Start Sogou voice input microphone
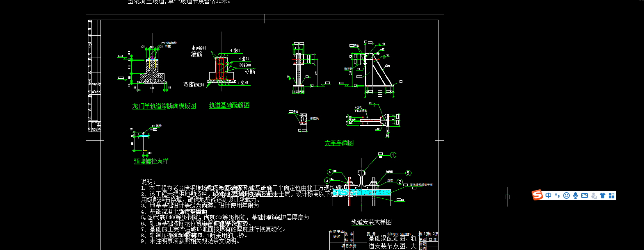644x250 pixels. (x=575, y=195)
